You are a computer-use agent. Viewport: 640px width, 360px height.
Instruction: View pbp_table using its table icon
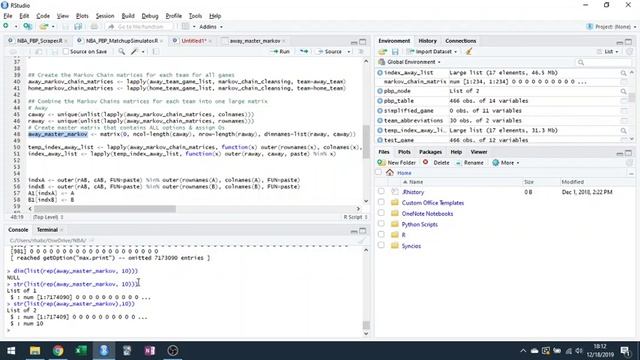coord(624,101)
